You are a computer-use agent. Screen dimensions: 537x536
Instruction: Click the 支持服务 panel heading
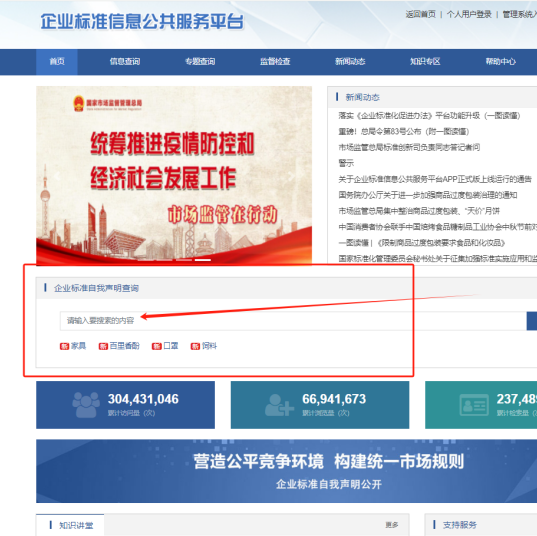click(459, 525)
